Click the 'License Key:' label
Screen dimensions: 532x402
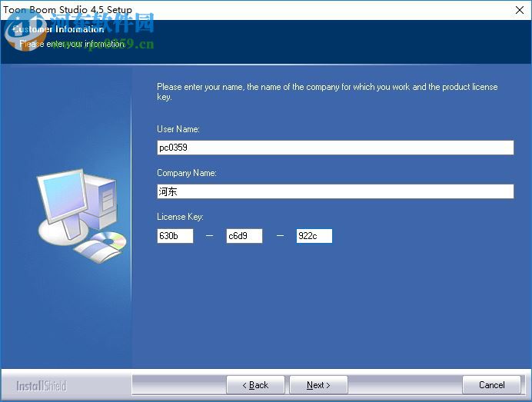click(180, 217)
